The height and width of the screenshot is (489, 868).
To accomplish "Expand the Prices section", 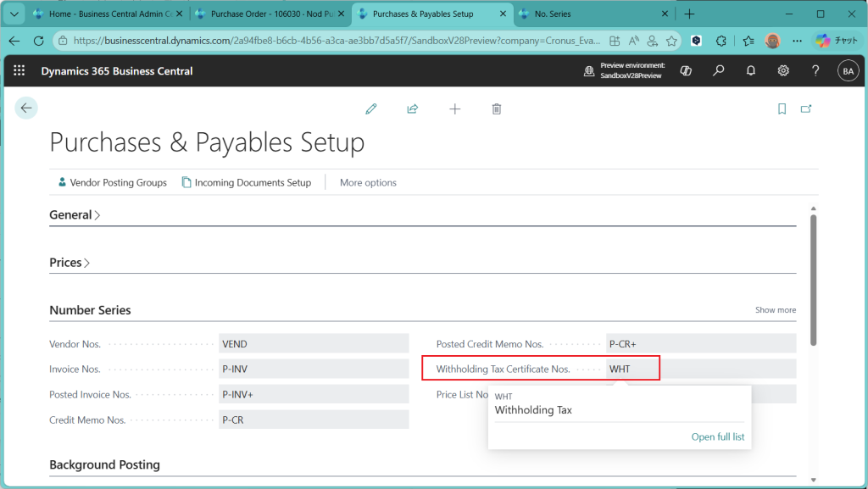I will pyautogui.click(x=70, y=263).
